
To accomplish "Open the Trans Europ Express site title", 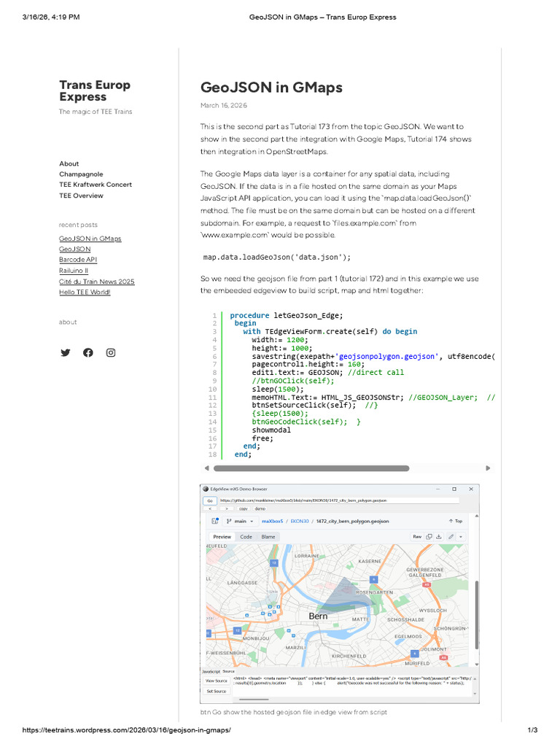I will (95, 90).
